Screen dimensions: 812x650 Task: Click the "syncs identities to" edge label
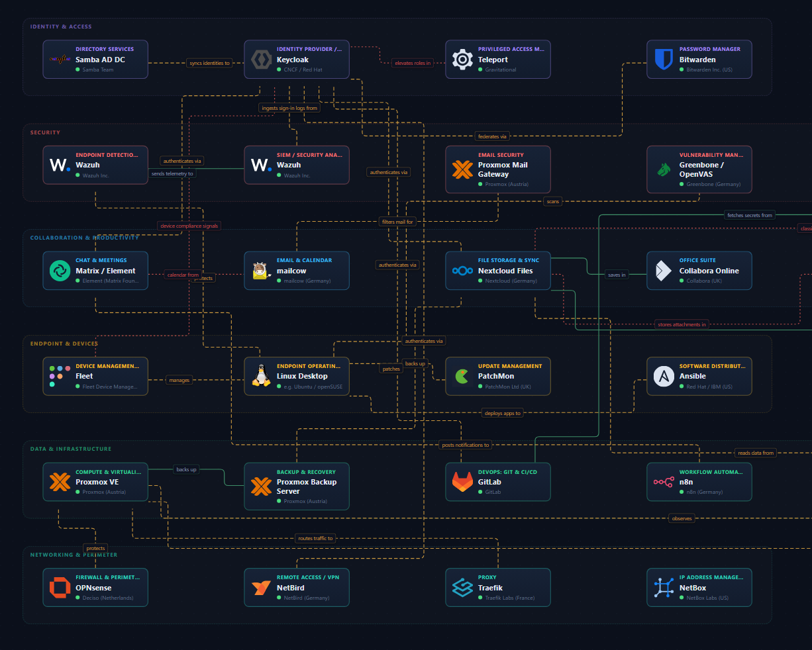click(209, 63)
